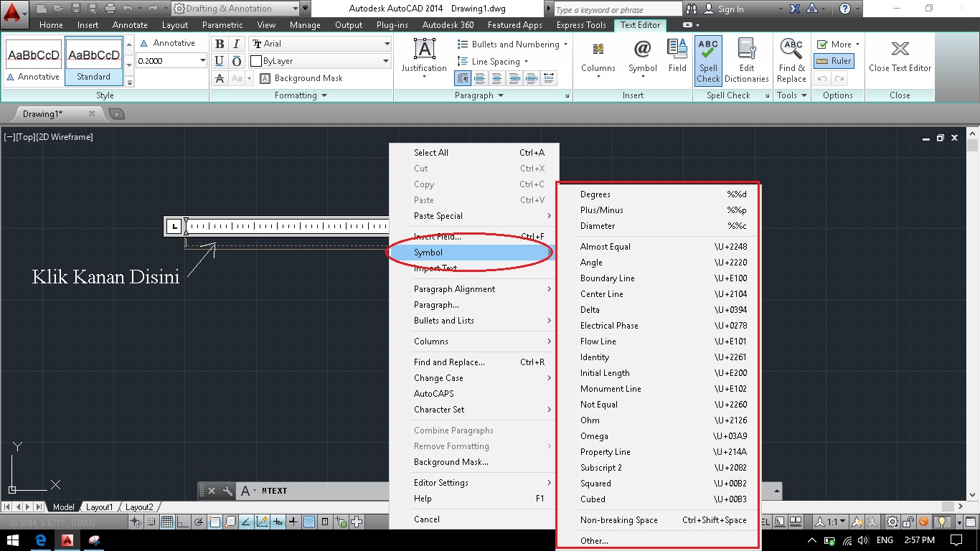
Task: Select the Underline icon in Formatting panel
Action: pyautogui.click(x=219, y=61)
